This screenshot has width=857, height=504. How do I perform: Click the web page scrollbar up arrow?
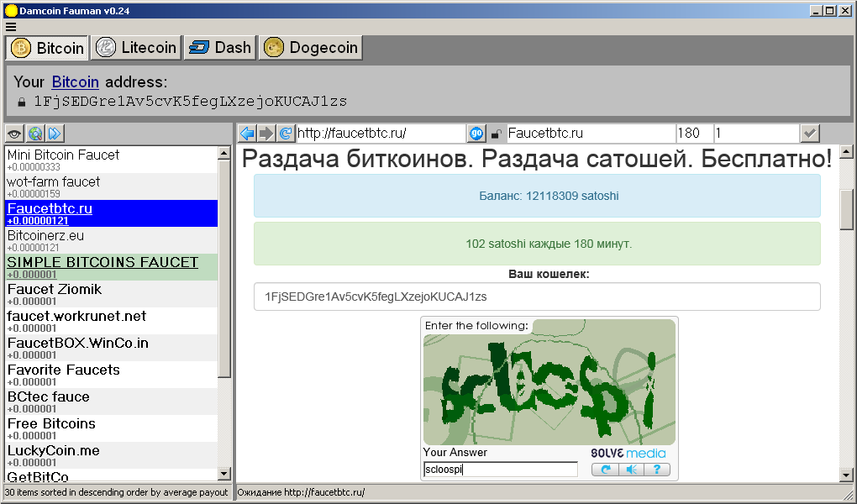[x=846, y=151]
